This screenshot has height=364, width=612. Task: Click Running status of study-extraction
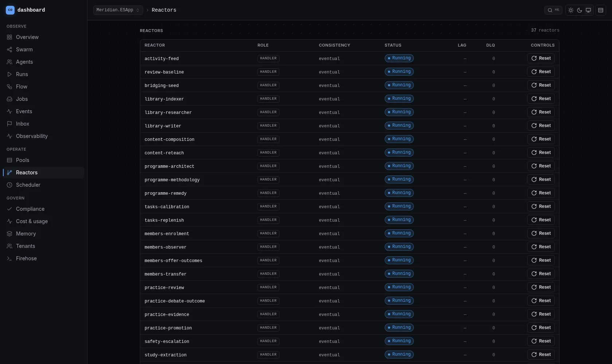tap(399, 355)
